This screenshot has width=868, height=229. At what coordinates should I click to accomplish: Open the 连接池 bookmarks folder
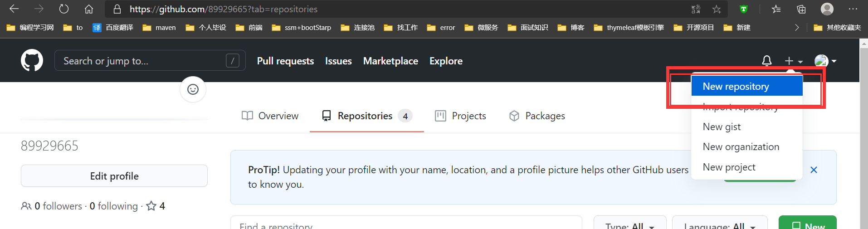[x=358, y=28]
